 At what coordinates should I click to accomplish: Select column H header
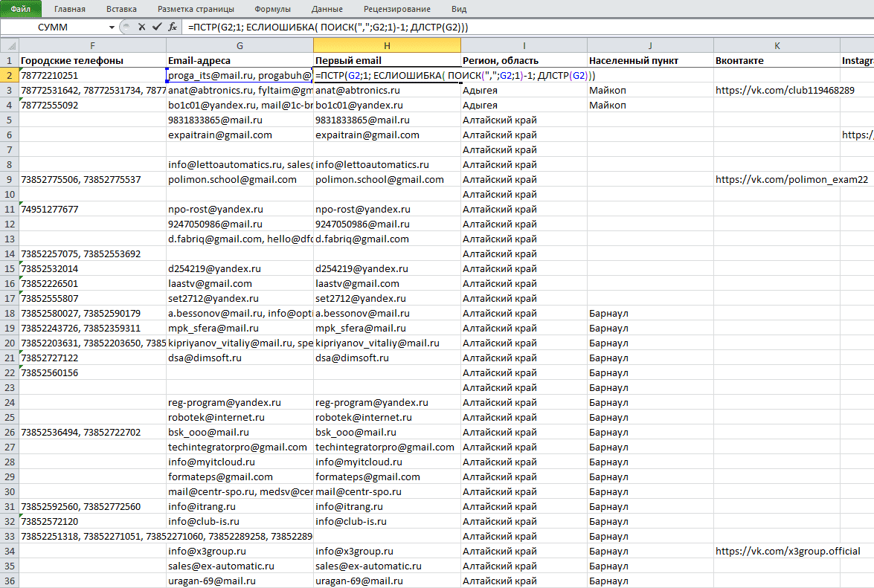coord(387,45)
